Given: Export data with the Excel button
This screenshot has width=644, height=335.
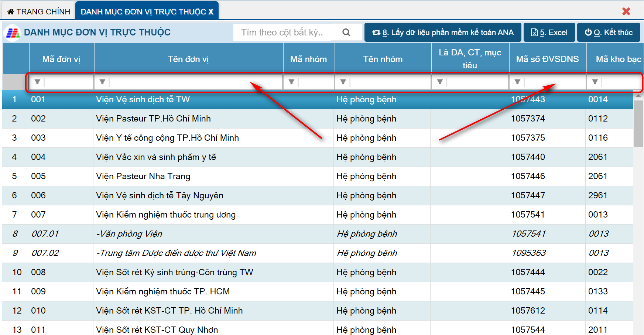Looking at the screenshot, I should [549, 33].
